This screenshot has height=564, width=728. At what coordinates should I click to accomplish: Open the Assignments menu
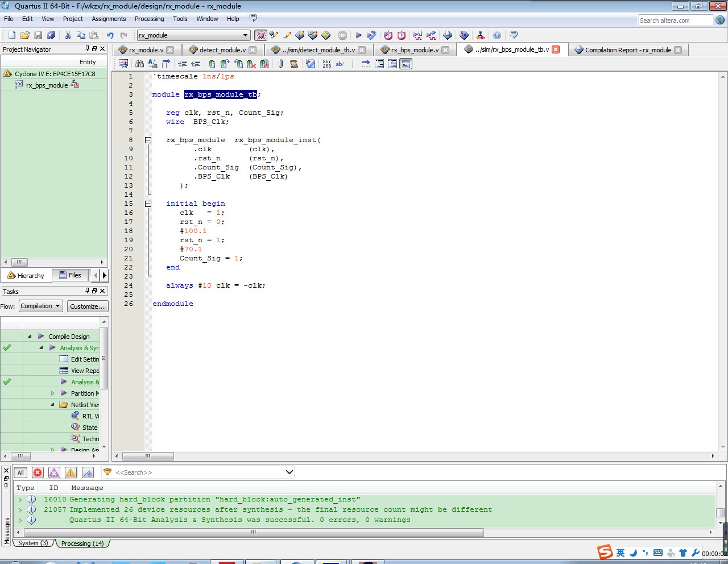[x=108, y=19]
